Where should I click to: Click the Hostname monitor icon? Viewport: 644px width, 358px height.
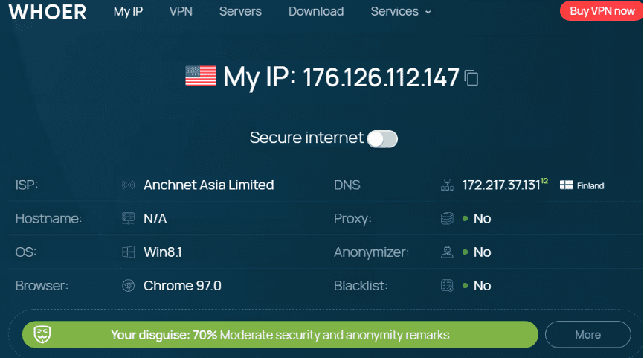tap(128, 218)
